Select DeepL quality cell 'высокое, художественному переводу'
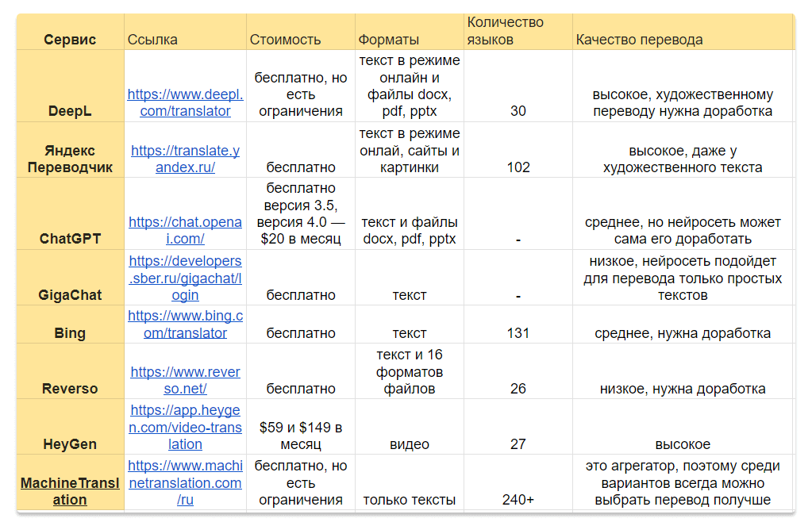 [x=683, y=86]
